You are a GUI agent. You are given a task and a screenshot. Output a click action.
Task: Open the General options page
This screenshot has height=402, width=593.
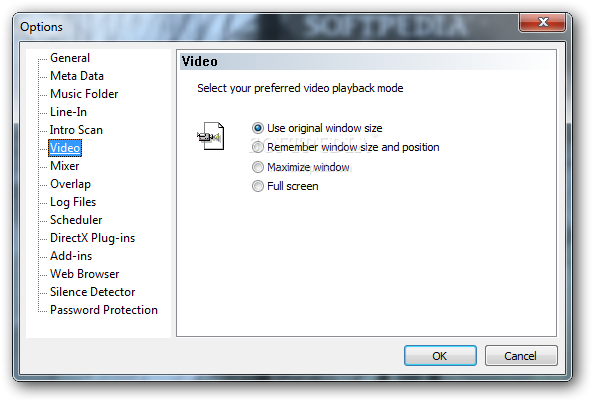[70, 58]
